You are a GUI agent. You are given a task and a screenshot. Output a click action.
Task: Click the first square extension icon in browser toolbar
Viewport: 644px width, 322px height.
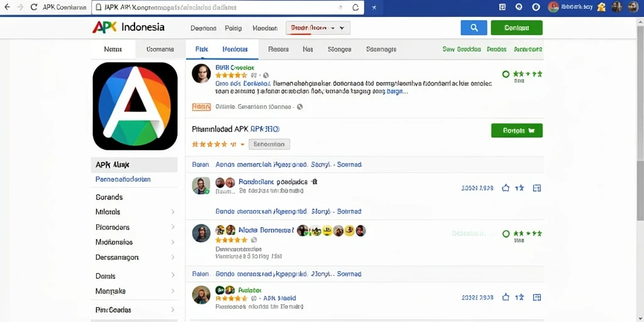502,7
